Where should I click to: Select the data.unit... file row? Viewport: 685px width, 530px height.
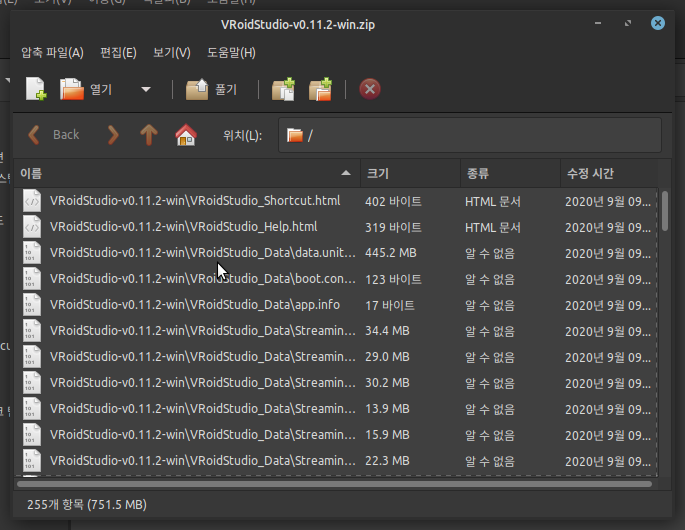click(336, 253)
